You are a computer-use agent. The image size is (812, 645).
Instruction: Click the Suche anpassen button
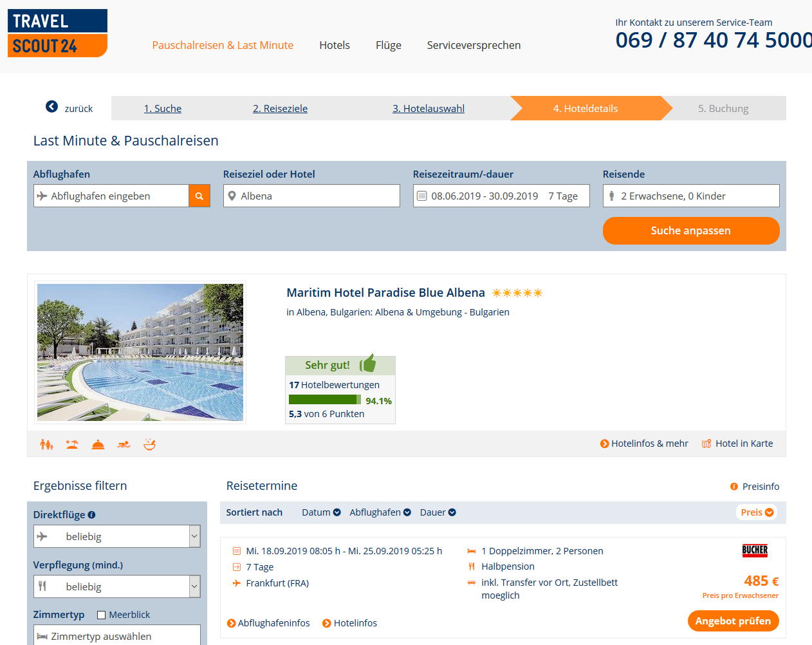pyautogui.click(x=691, y=230)
